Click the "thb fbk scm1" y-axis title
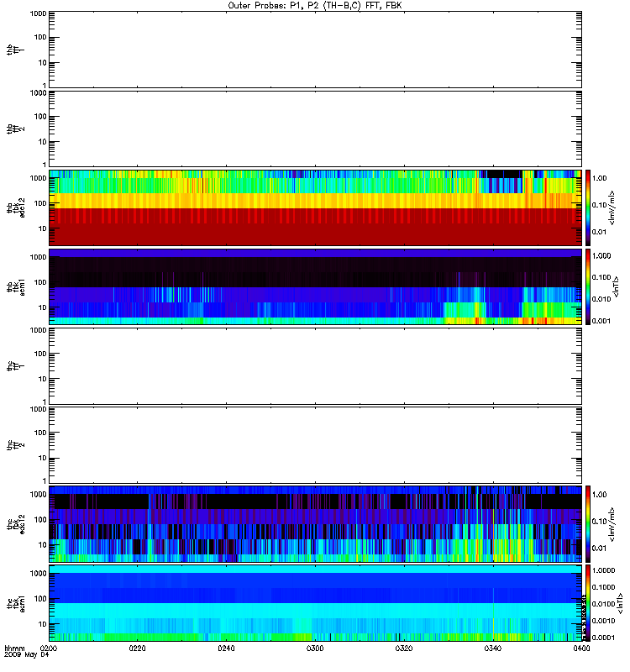This screenshot has height=672, width=630. click(16, 286)
